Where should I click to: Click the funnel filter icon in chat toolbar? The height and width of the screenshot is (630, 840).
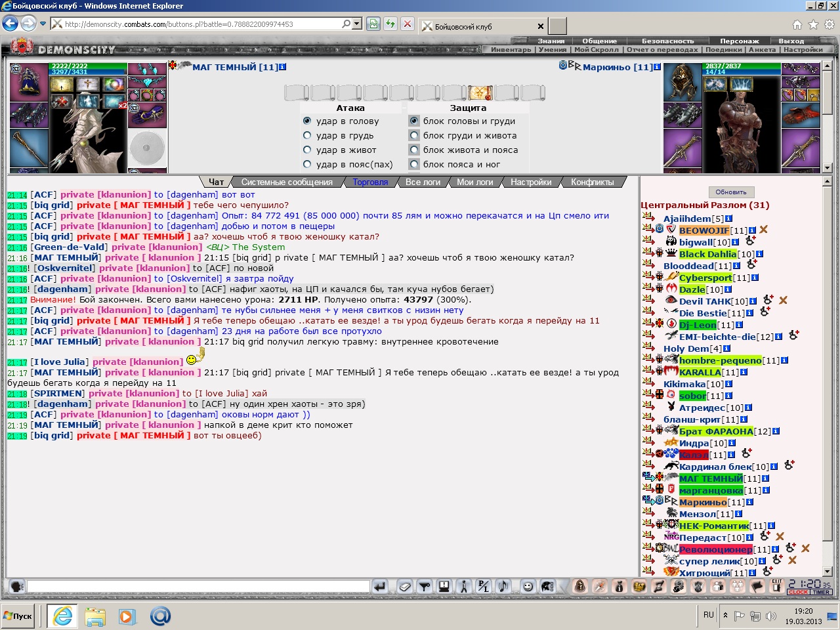pos(425,587)
